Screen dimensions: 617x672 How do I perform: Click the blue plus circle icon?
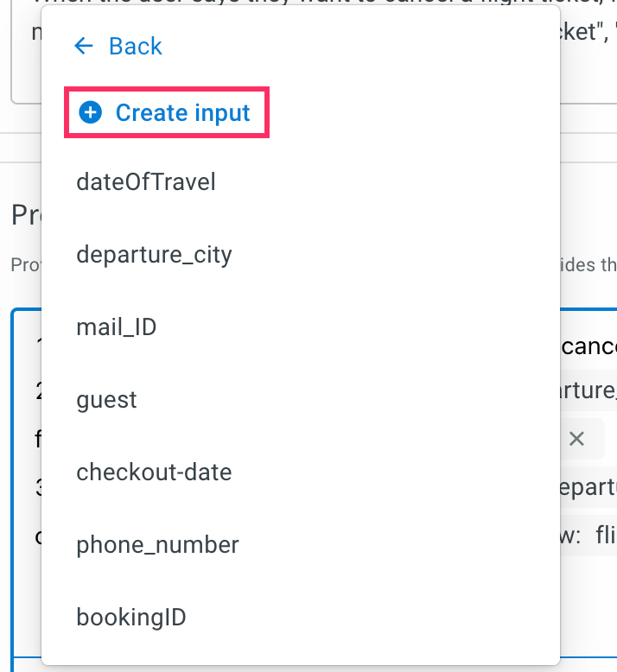click(x=91, y=112)
